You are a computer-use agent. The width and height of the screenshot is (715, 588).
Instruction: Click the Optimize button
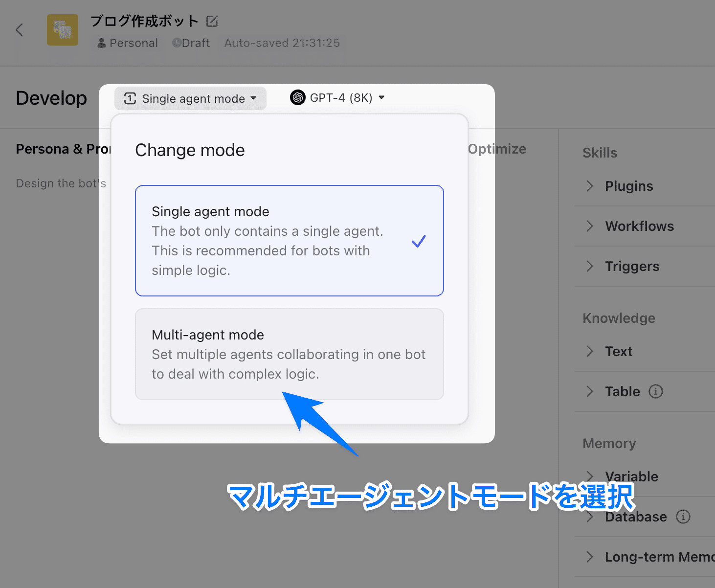[497, 149]
